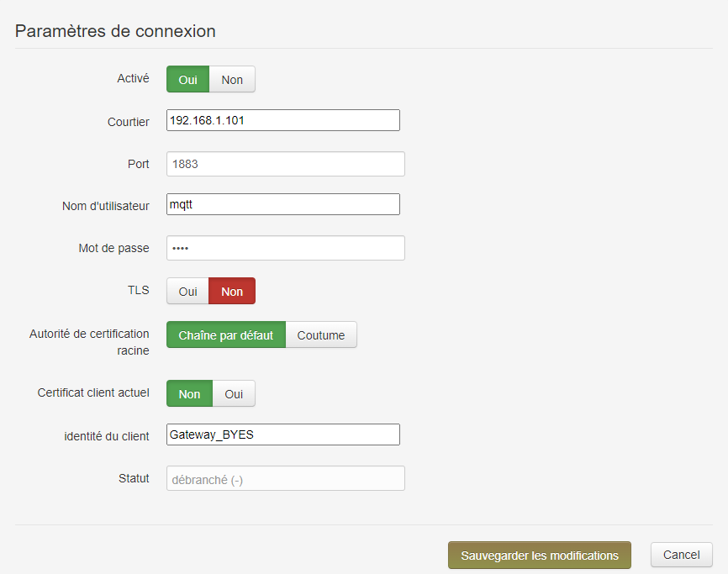The height and width of the screenshot is (574, 728).
Task: Click the Cancel button
Action: 682,555
